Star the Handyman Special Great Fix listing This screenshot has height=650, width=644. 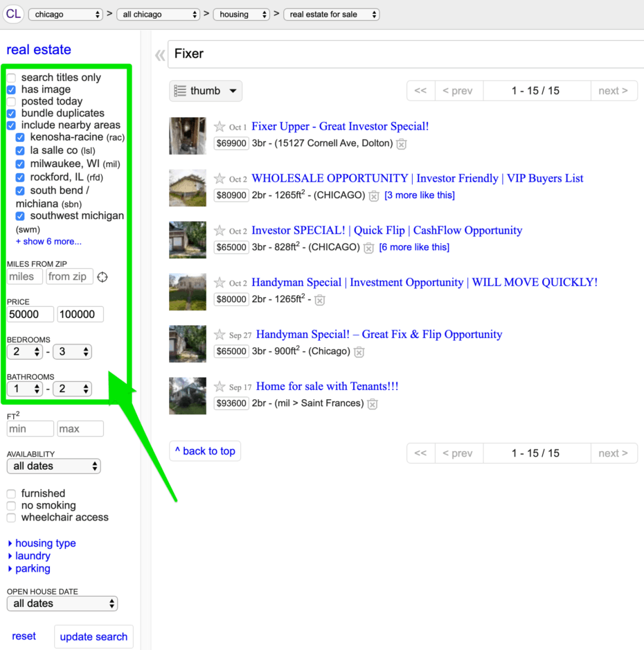tap(220, 335)
